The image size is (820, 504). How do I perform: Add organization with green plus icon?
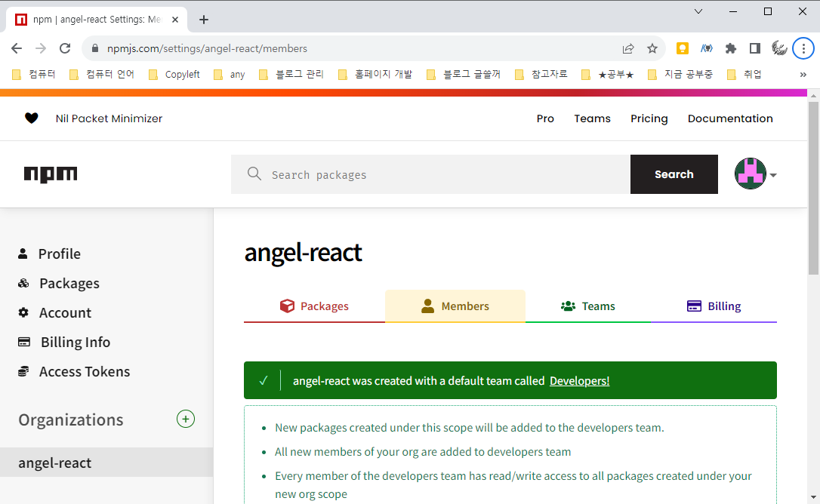186,419
